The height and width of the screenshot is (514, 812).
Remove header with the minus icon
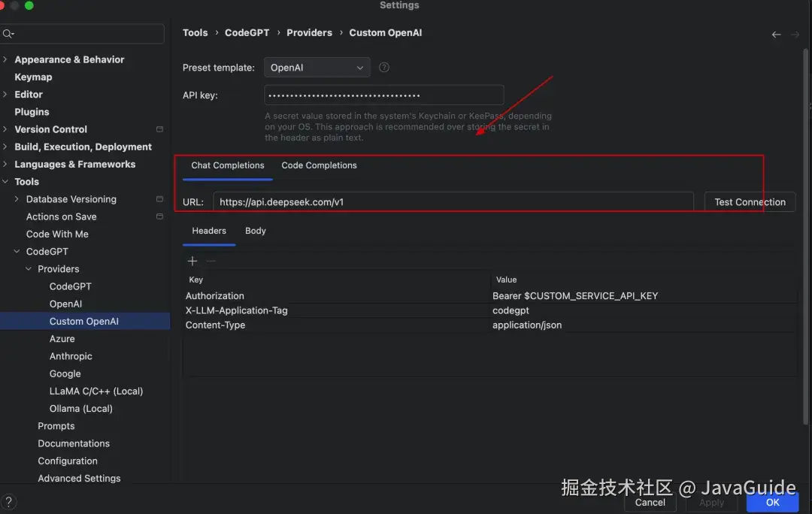tap(211, 261)
